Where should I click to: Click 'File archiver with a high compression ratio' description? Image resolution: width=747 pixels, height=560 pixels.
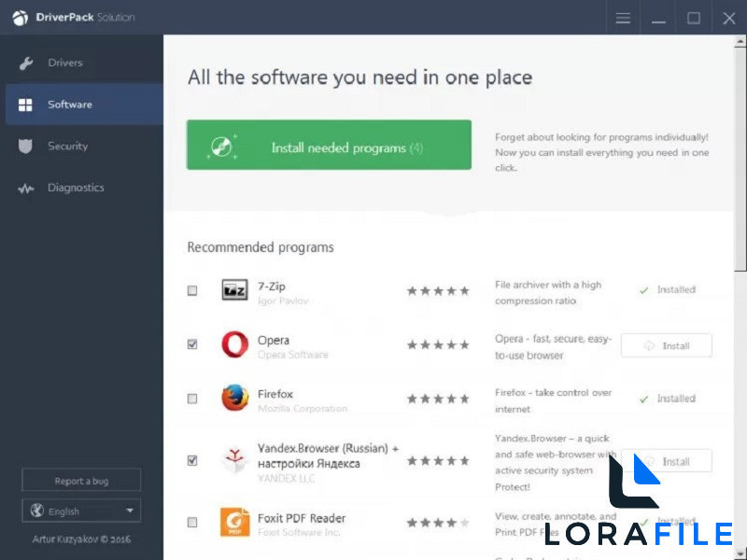(x=548, y=292)
